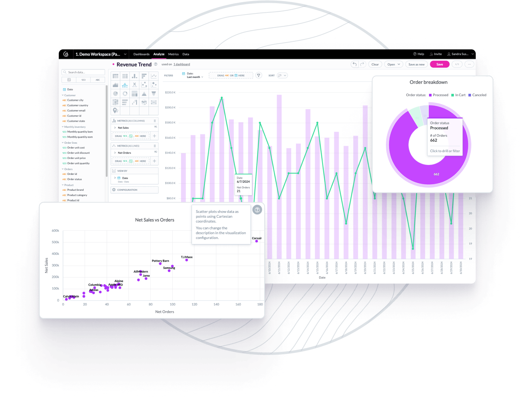Select the Table visualization type
Screen dimensions: 532x406
click(x=115, y=76)
